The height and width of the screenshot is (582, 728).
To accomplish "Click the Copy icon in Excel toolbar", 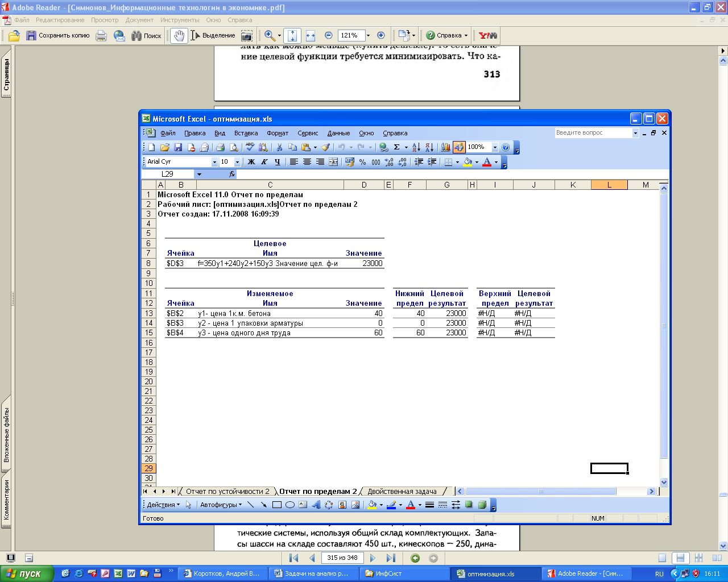I will pyautogui.click(x=292, y=147).
